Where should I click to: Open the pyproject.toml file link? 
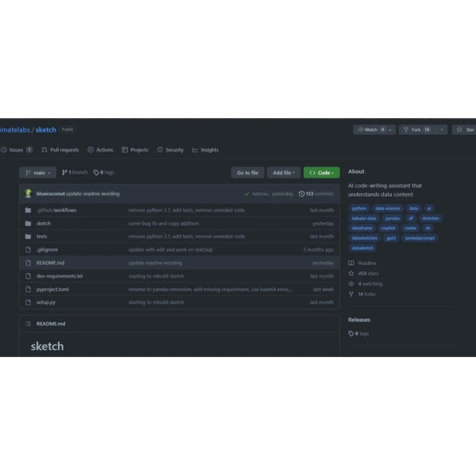(52, 290)
